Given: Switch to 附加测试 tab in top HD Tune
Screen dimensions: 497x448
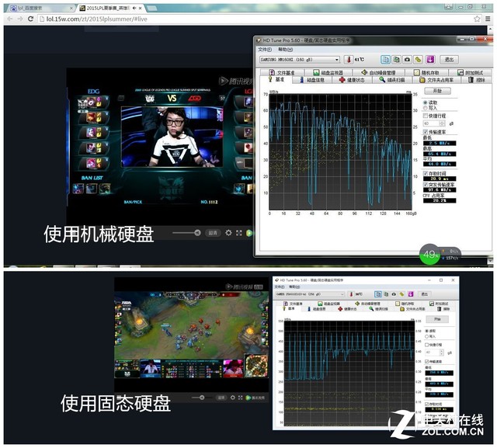Looking at the screenshot, I should (470, 72).
